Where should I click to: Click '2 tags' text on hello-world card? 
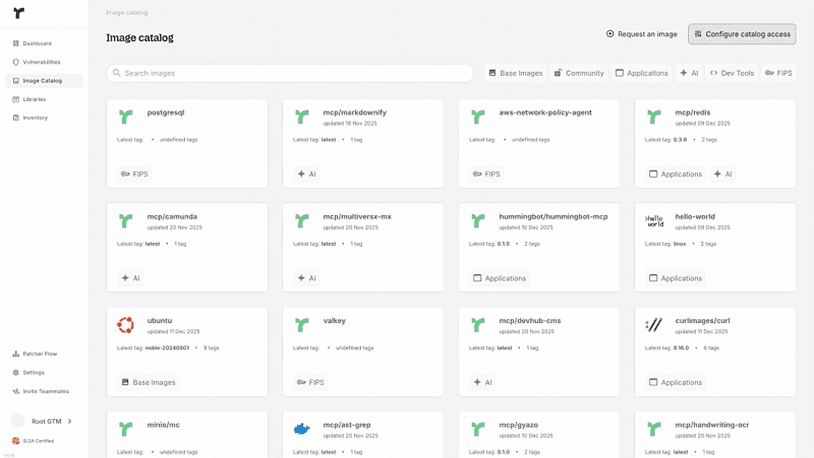tap(708, 244)
